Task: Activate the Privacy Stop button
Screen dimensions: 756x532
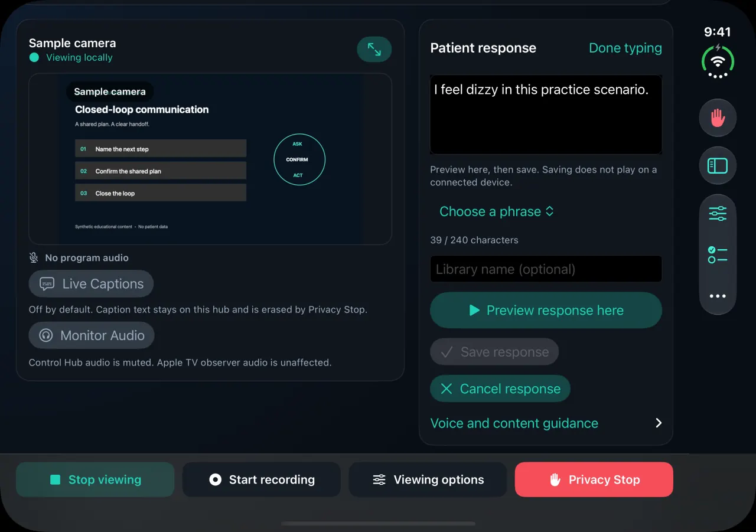Action: (x=594, y=479)
